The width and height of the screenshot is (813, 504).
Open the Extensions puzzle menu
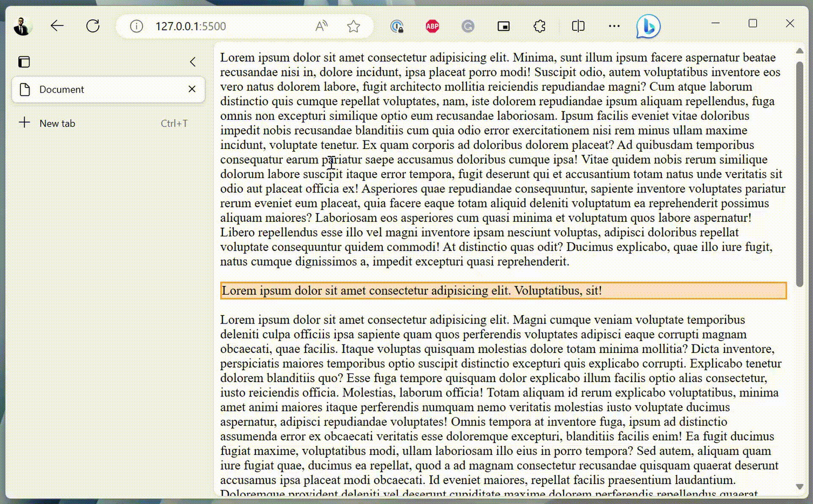click(x=539, y=26)
